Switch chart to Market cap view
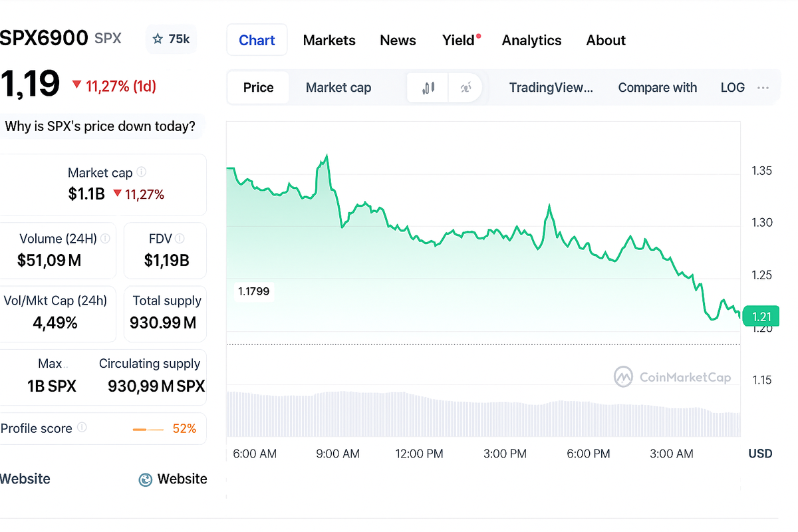The image size is (798, 532). coord(338,88)
